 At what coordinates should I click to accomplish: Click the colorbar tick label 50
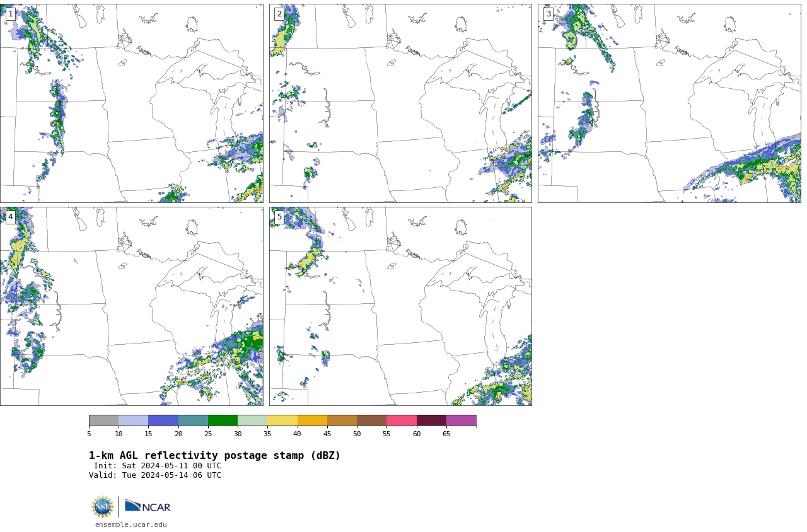(x=357, y=434)
